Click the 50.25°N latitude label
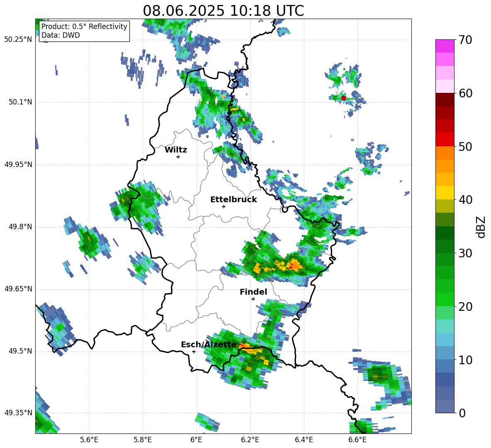Viewport: 491px width, 448px height. tap(18, 40)
